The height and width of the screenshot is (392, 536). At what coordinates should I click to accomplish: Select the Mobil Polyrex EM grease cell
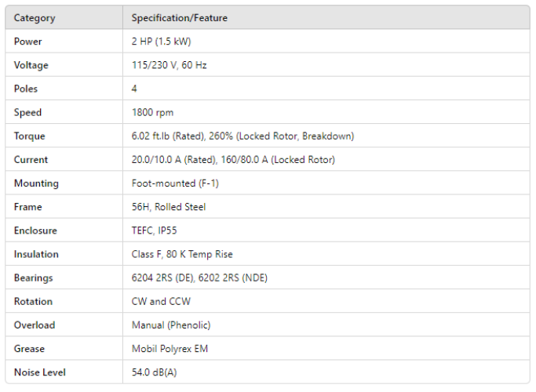coord(170,348)
